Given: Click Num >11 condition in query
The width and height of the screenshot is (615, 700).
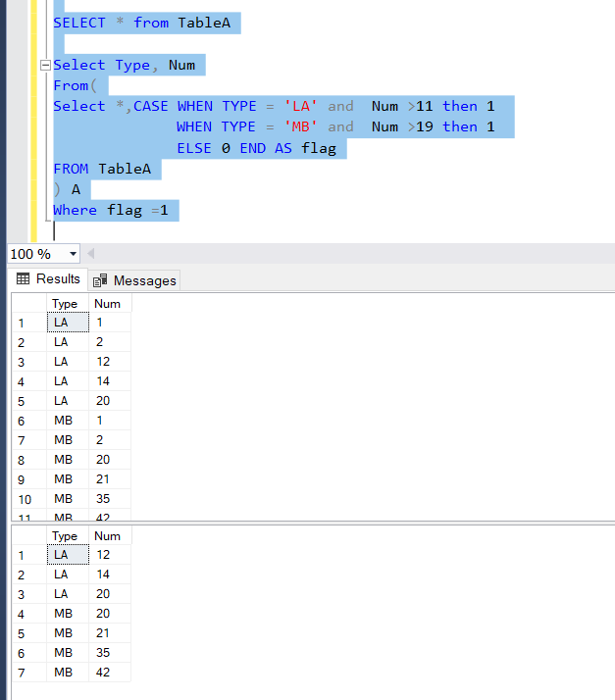Looking at the screenshot, I should (402, 106).
